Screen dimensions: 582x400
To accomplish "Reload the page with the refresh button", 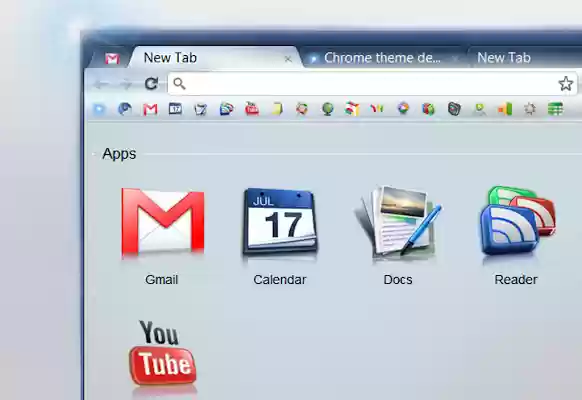I will [x=151, y=83].
